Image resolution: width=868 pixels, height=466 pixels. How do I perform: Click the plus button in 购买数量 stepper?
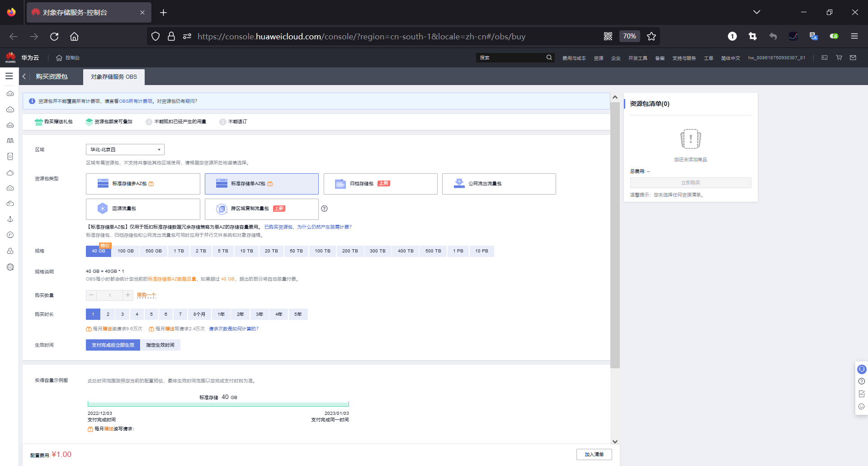coord(128,295)
